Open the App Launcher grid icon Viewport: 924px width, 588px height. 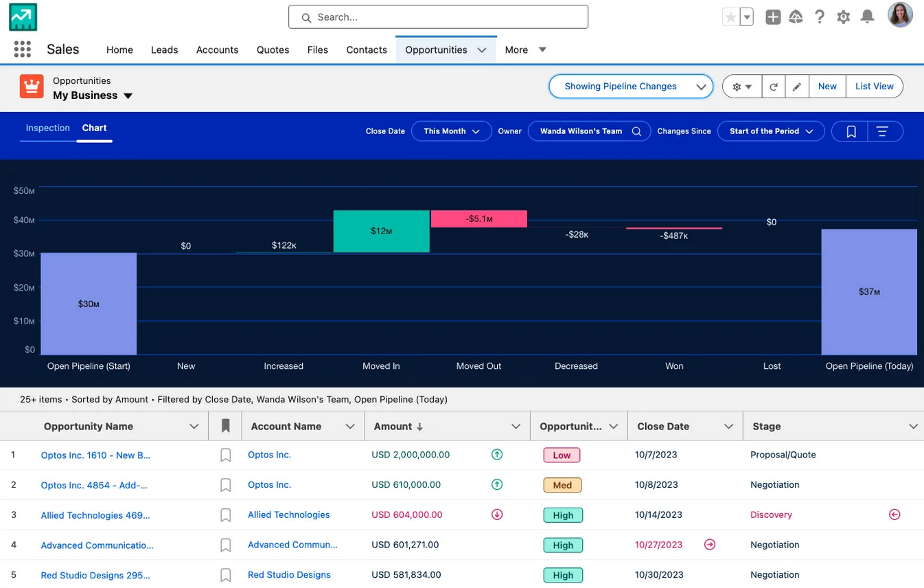pyautogui.click(x=23, y=49)
